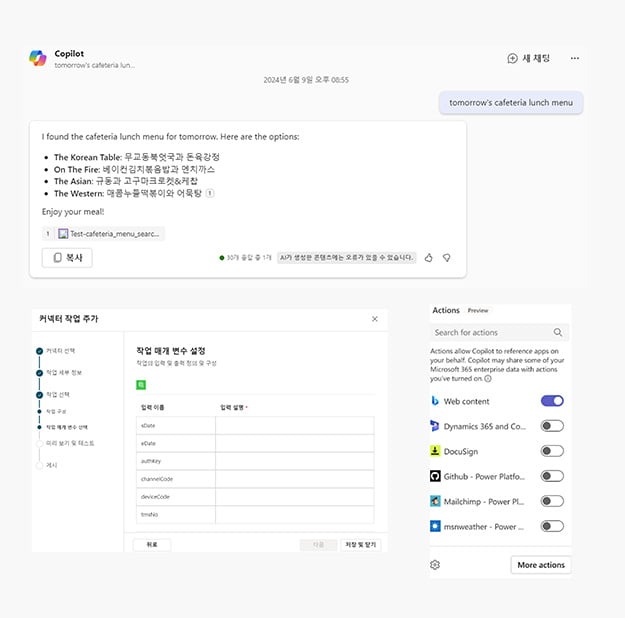The image size is (625, 618).
Task: Click the image file icon on the Test-cafeteria reference
Action: (x=63, y=234)
